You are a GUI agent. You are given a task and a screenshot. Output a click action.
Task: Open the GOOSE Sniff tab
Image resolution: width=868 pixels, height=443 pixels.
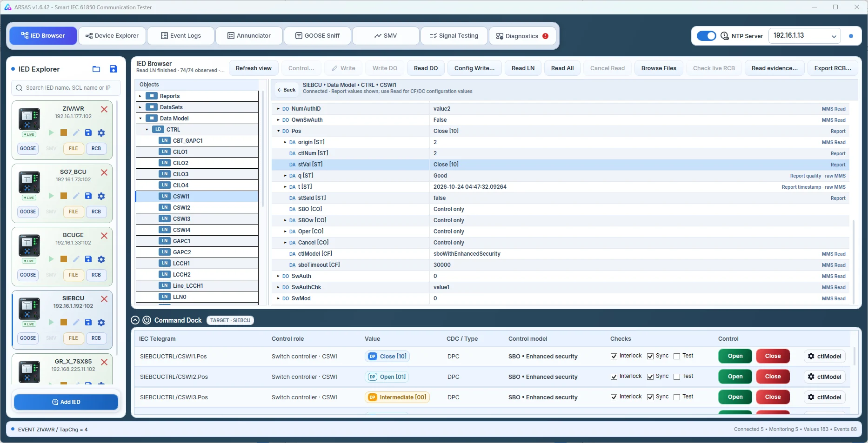pyautogui.click(x=318, y=36)
